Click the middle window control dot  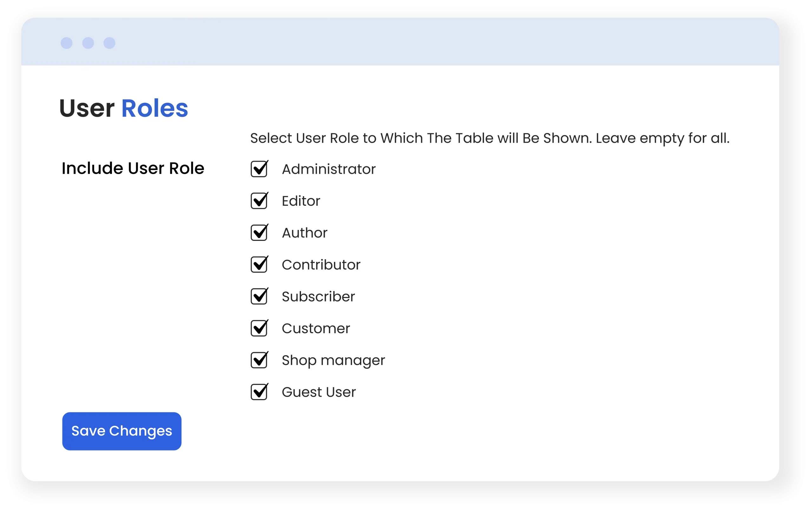pyautogui.click(x=88, y=43)
